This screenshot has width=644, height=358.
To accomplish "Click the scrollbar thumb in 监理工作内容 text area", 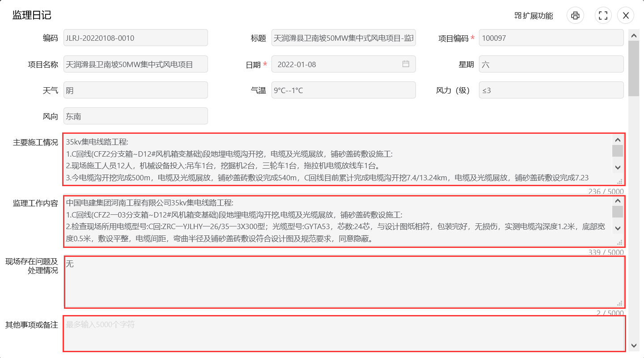I will click(x=618, y=212).
